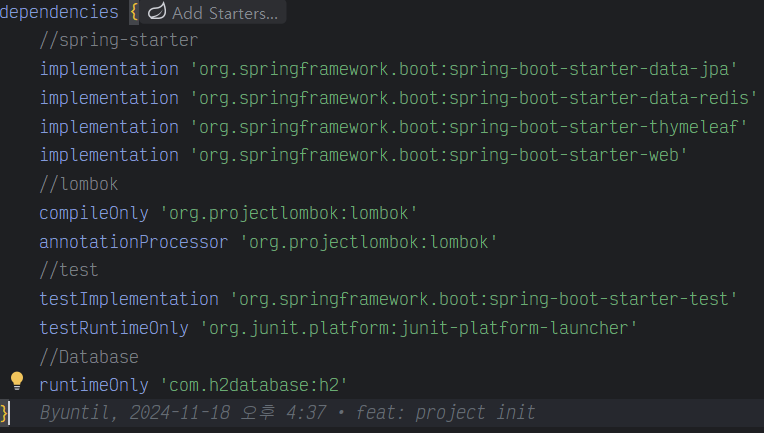Viewport: 764px width, 433px height.
Task: Click the yellow lightbulb quick-fix icon
Action: tap(17, 381)
